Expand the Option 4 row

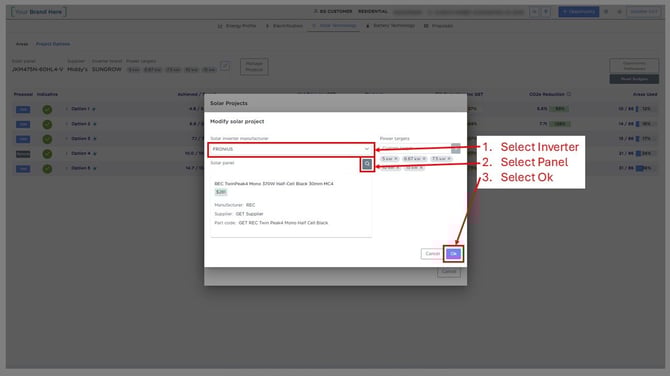(67, 153)
